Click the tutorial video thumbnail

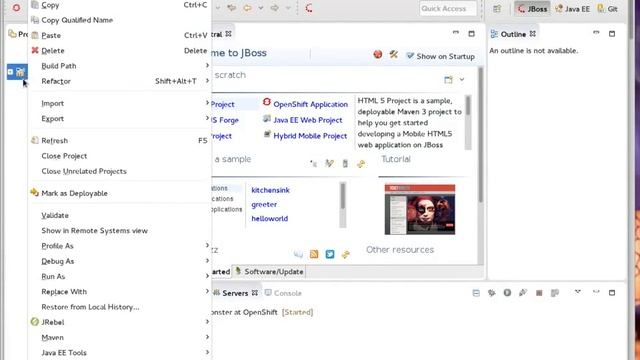(420, 209)
